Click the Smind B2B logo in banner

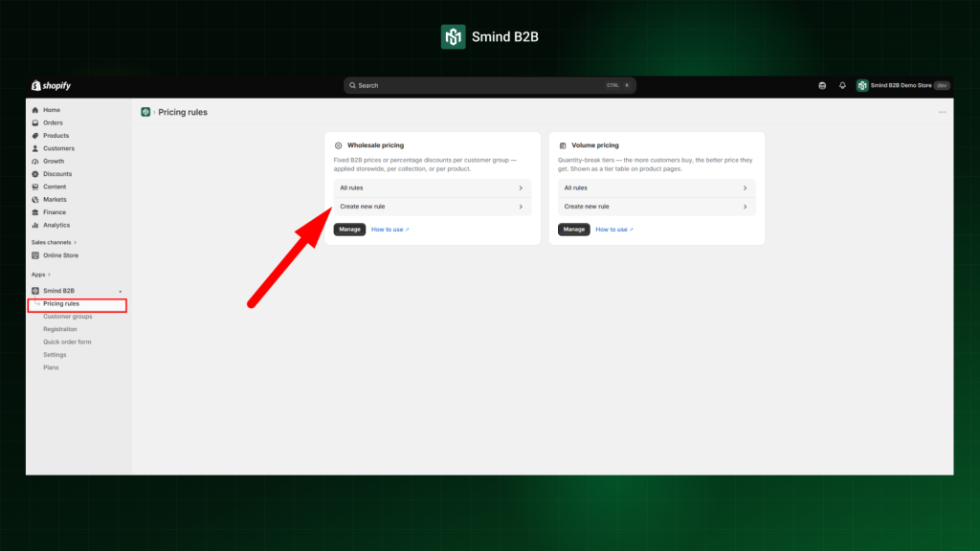[x=453, y=37]
